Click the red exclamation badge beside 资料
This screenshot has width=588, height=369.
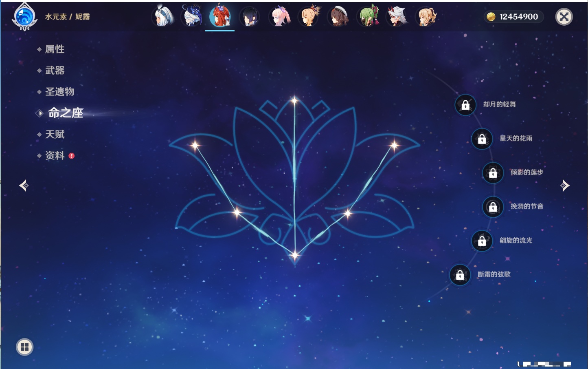[72, 156]
